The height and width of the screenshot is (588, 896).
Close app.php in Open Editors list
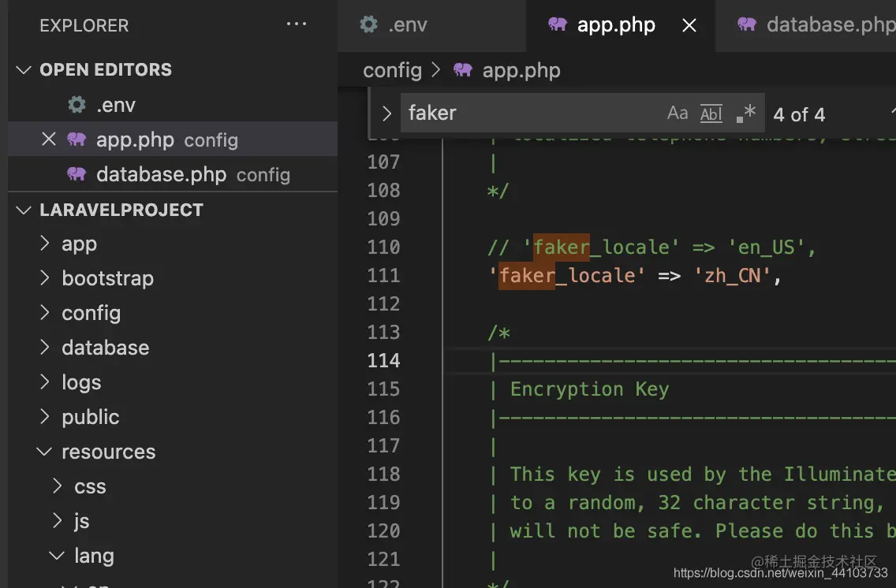pos(49,140)
